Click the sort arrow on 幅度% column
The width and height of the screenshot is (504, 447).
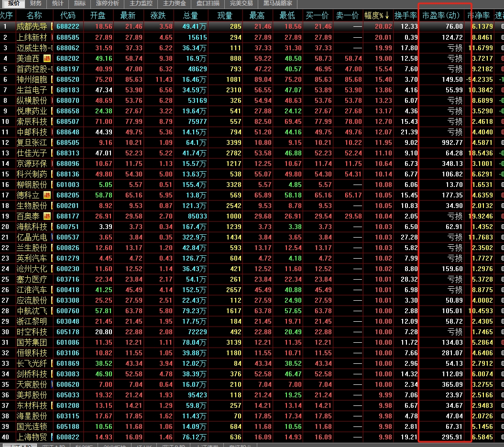(x=387, y=15)
